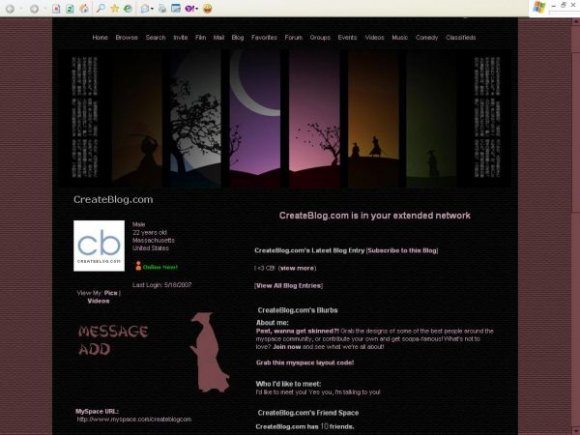Open the Search magnifier icon

pos(100,8)
